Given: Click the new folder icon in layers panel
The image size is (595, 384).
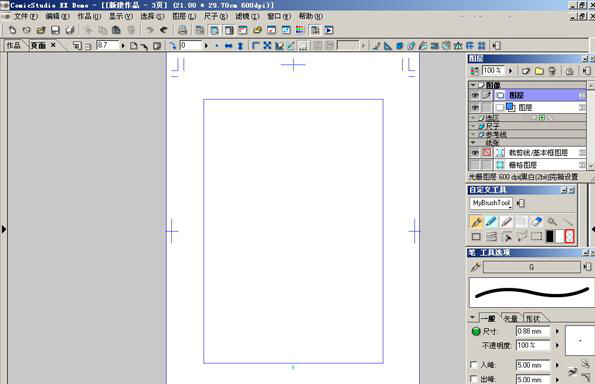Looking at the screenshot, I should pos(539,71).
